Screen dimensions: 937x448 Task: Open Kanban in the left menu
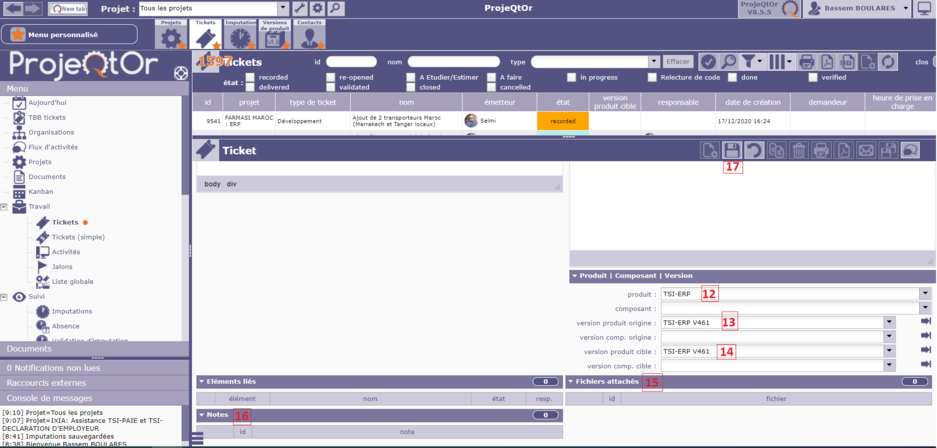41,192
